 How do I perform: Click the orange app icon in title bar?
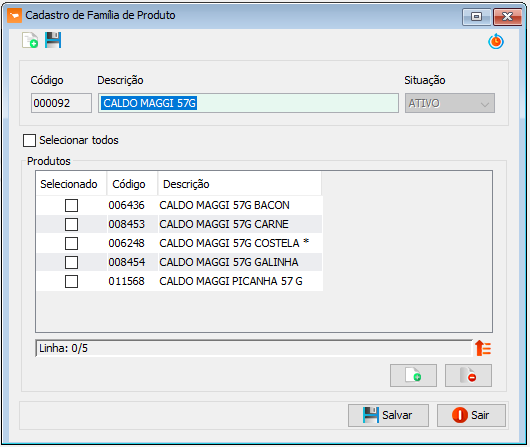click(x=15, y=16)
